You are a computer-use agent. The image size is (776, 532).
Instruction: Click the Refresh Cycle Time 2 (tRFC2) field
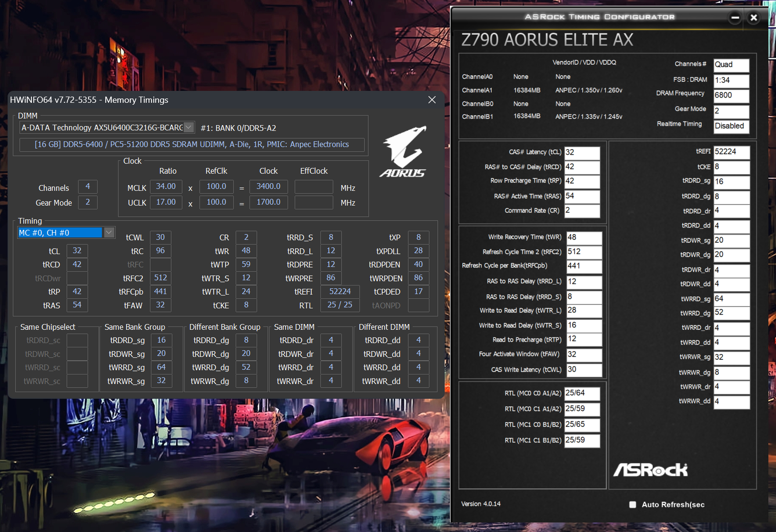pos(584,252)
